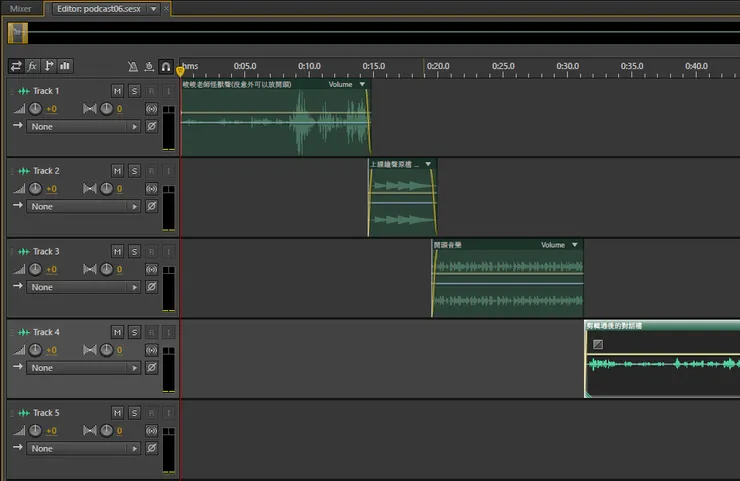Click Track 2 volume level icon
The width and height of the screenshot is (740, 481).
point(19,189)
